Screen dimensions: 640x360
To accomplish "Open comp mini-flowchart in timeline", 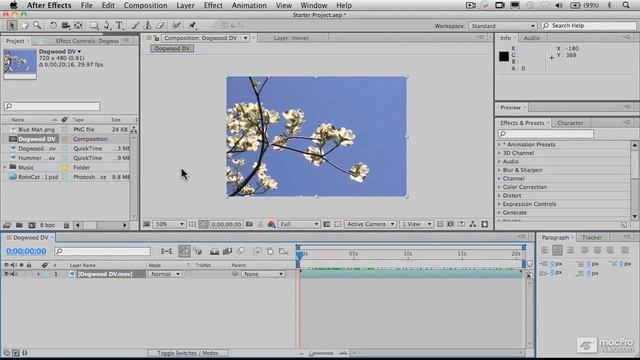I will (167, 251).
